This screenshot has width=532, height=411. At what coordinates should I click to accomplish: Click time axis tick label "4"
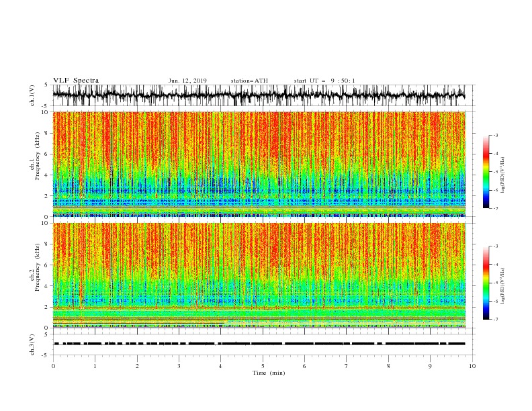(x=220, y=366)
